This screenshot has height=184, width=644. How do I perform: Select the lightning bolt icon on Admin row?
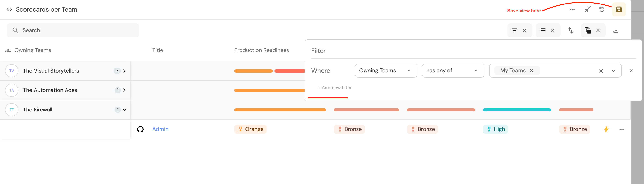606,129
